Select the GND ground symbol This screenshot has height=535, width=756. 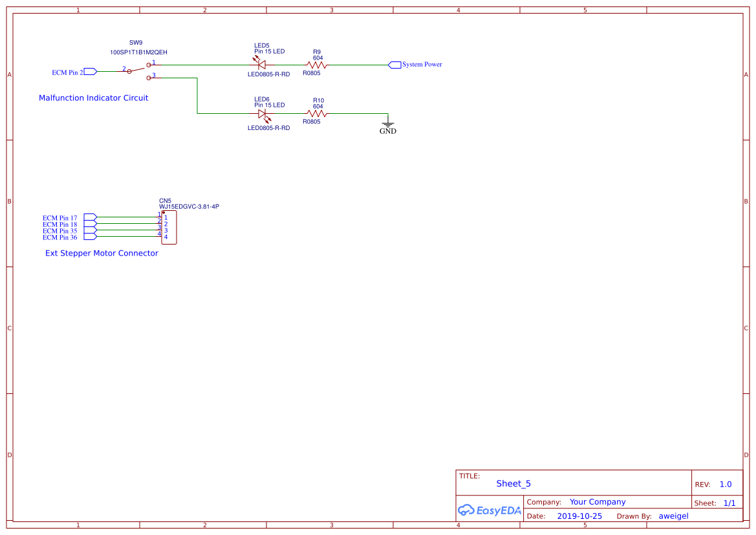coord(387,124)
